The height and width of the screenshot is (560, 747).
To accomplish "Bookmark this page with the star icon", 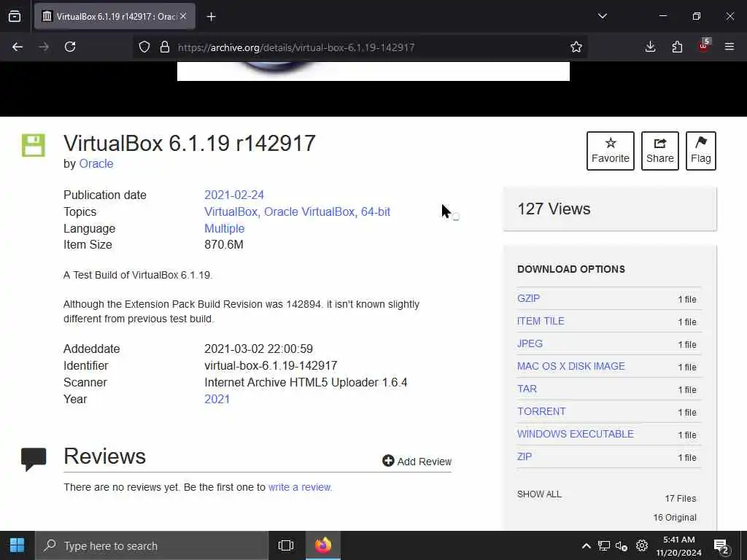I will click(x=576, y=47).
